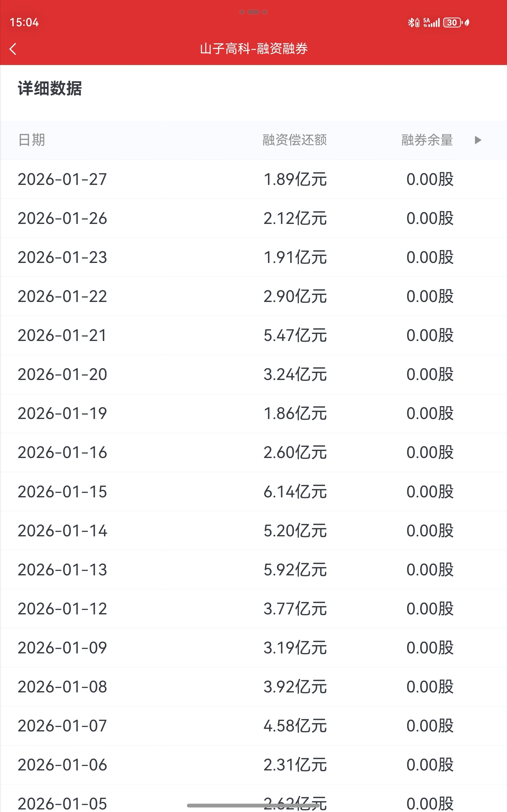Select the 2026-01-09 date entry
Viewport: 507px width, 812px height.
pos(62,648)
